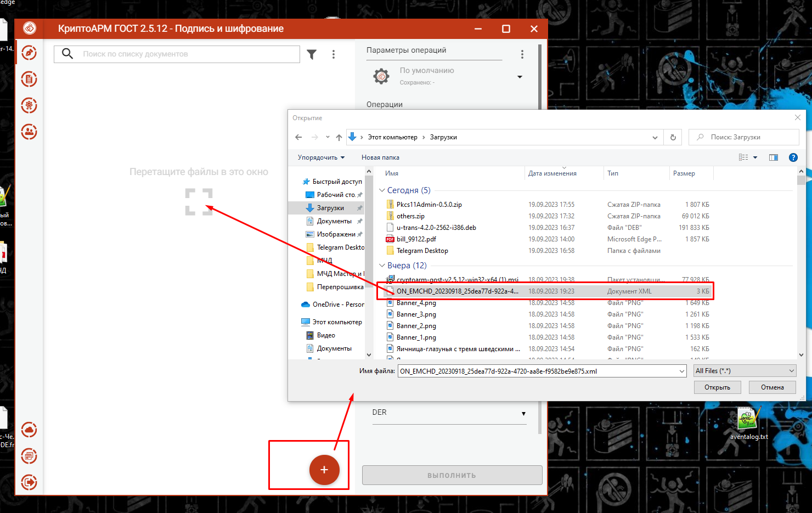The height and width of the screenshot is (513, 812).
Task: Click the third КриптоАРМ sidebar icon (certificates)
Action: tap(29, 105)
